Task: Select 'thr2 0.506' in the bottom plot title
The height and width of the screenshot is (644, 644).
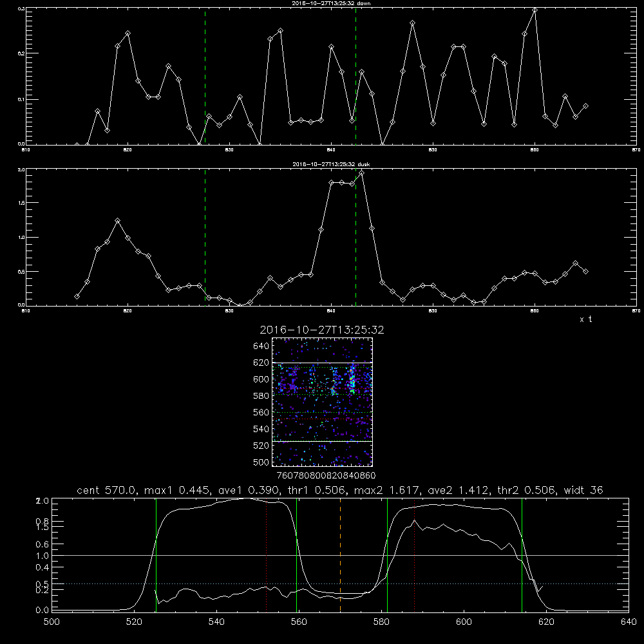Action: point(526,490)
